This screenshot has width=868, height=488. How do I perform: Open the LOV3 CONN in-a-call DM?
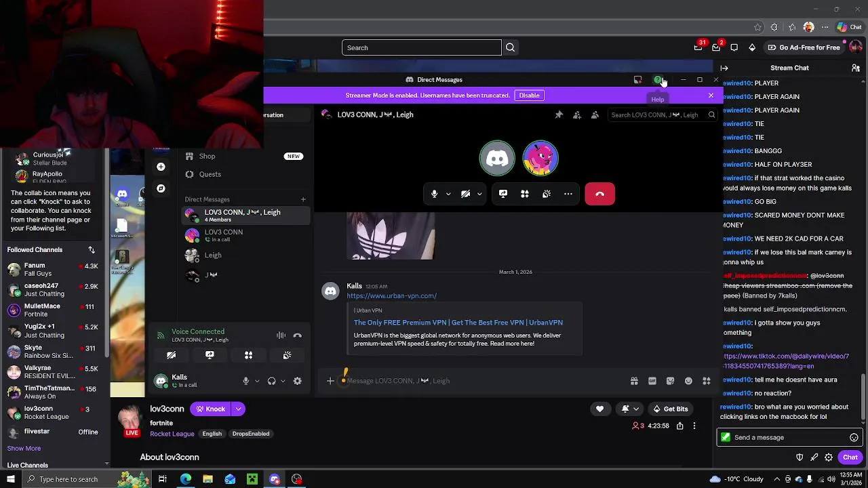[x=245, y=235]
